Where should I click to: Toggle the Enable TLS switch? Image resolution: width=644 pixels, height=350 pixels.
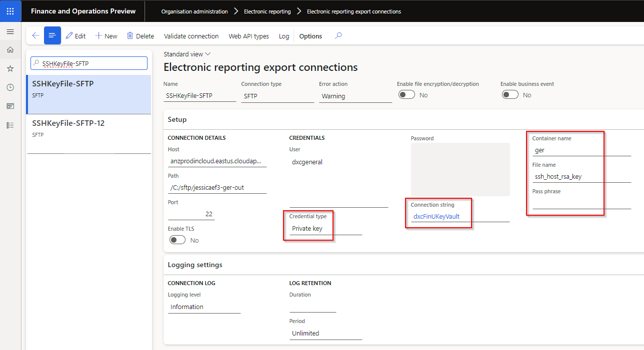pos(177,240)
